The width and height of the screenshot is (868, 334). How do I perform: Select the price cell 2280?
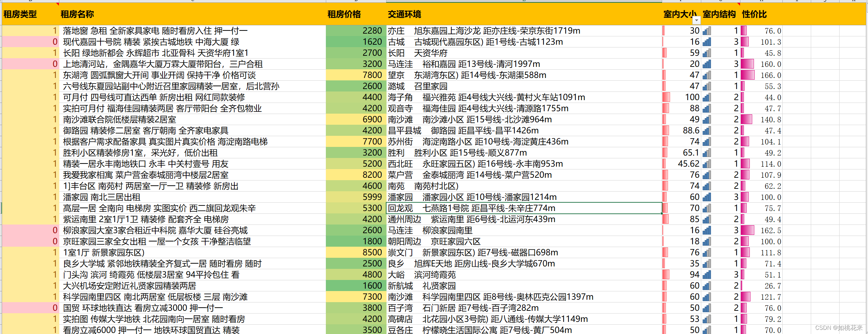pos(356,31)
